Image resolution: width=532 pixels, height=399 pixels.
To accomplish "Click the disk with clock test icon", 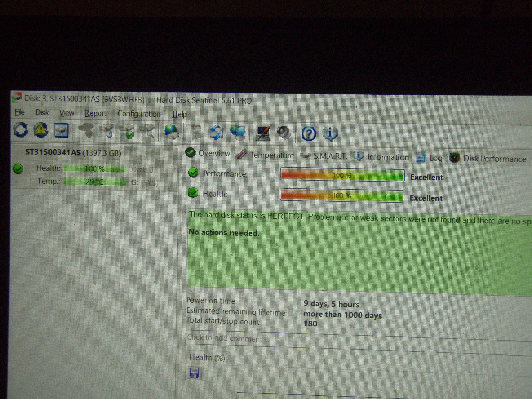I will coord(107,131).
